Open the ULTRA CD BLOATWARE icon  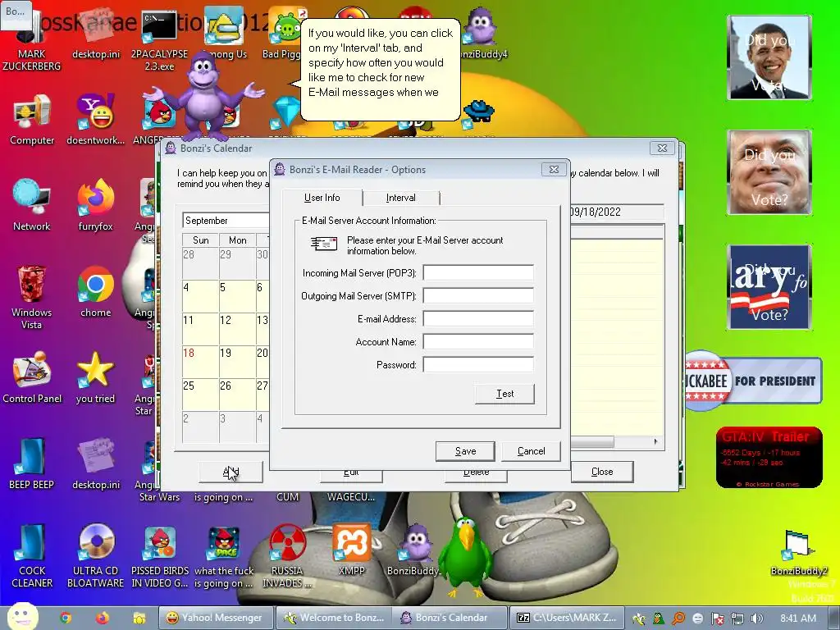(95, 556)
